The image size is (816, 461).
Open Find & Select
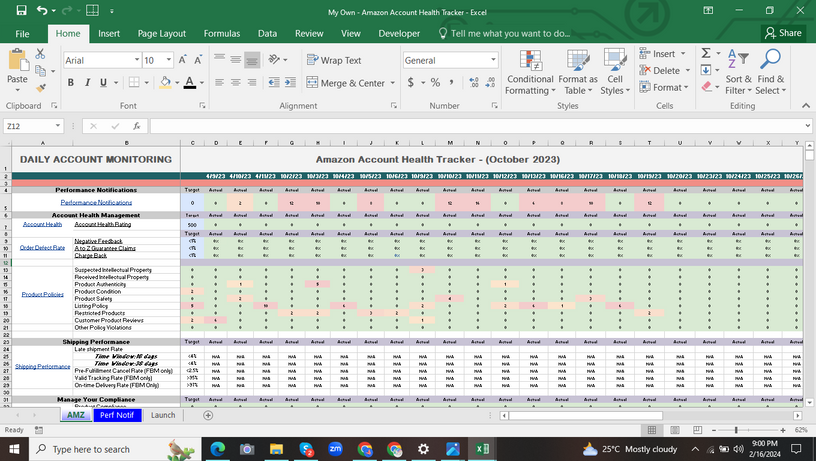pyautogui.click(x=771, y=72)
